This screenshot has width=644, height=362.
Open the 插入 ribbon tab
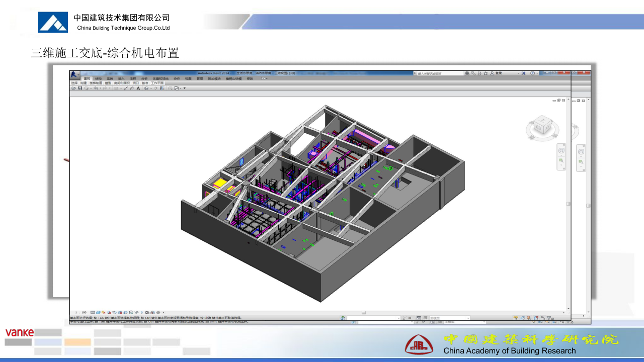(121, 78)
